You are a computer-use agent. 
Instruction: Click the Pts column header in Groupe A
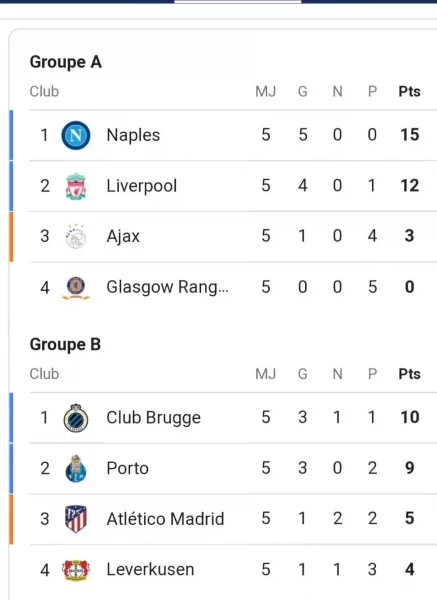click(409, 91)
